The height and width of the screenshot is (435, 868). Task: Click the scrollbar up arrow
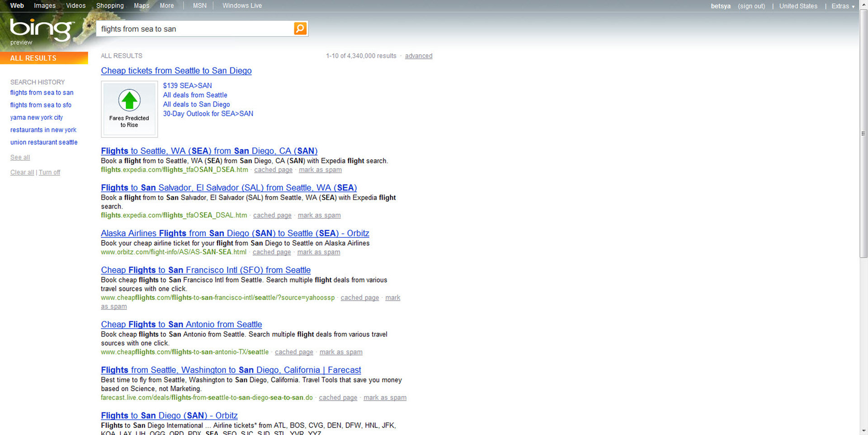pos(863,4)
